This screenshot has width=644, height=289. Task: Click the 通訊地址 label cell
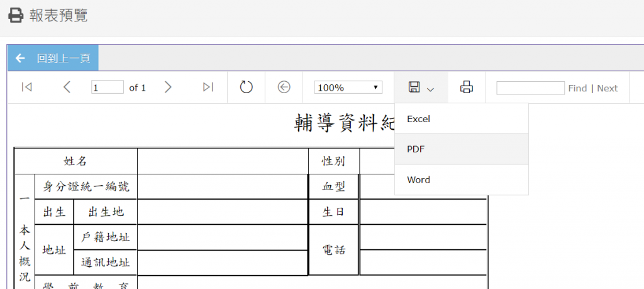106,263
